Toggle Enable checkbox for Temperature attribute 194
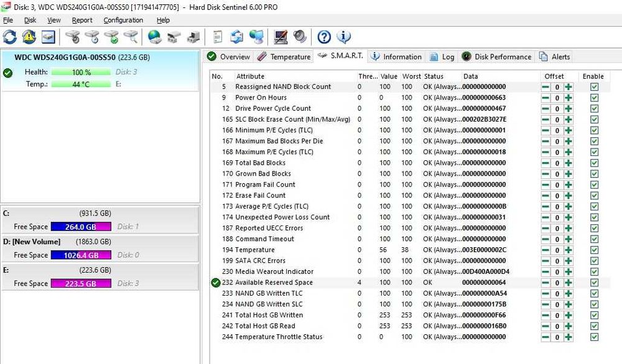622x364 pixels. 594,250
